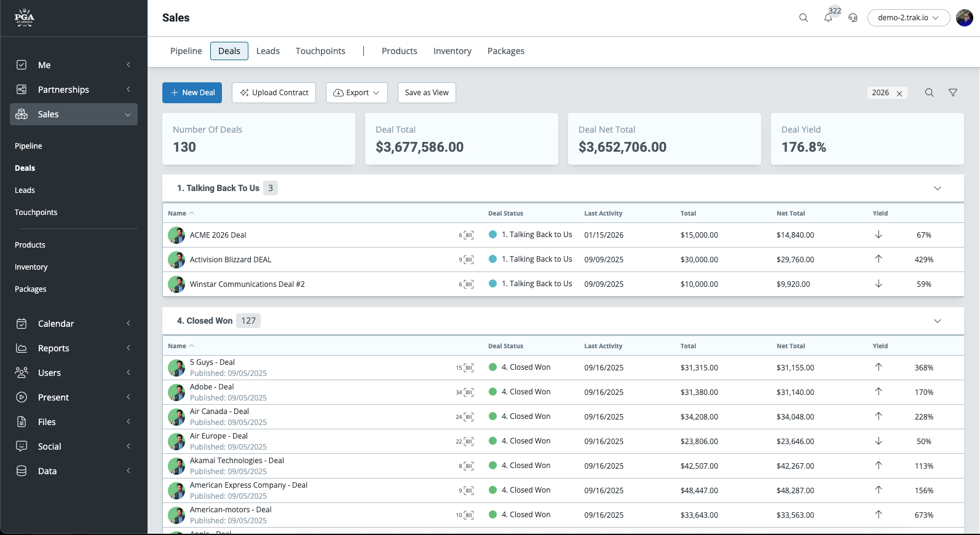
Task: Expand the Me sidebar section
Action: coord(128,65)
